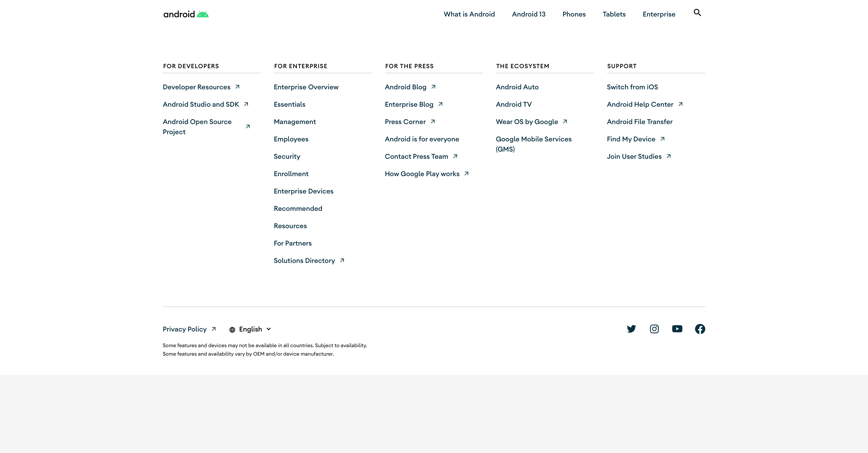This screenshot has height=453, width=868.
Task: Open Switch from iOS link
Action: (632, 87)
